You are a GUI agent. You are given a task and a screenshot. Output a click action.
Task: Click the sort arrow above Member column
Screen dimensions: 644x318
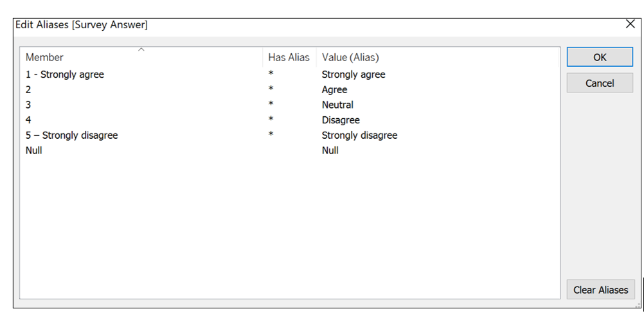click(x=141, y=49)
